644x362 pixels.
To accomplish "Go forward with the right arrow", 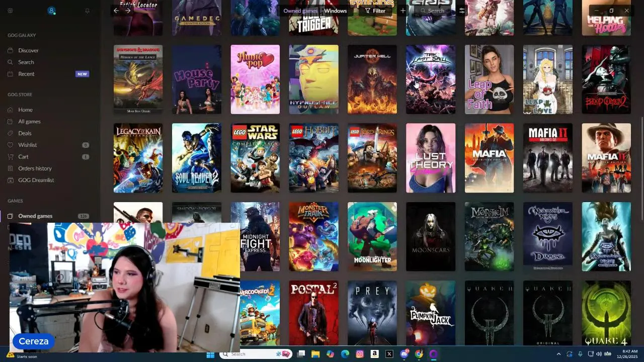I will (128, 11).
